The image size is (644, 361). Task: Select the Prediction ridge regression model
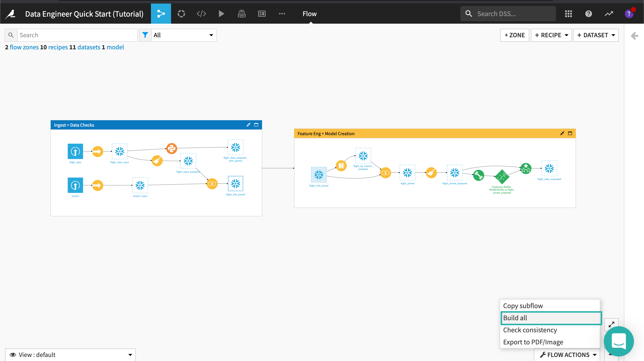(x=502, y=177)
